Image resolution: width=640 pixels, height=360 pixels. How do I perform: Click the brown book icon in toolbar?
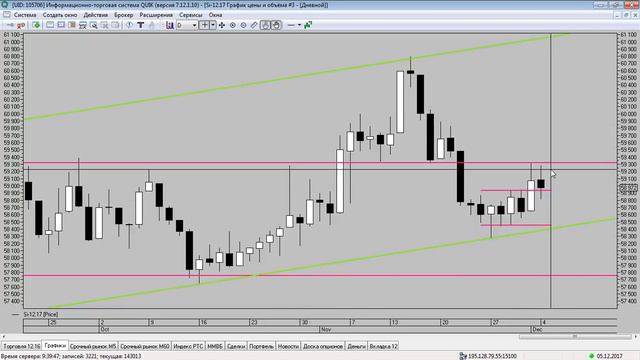(x=71, y=25)
